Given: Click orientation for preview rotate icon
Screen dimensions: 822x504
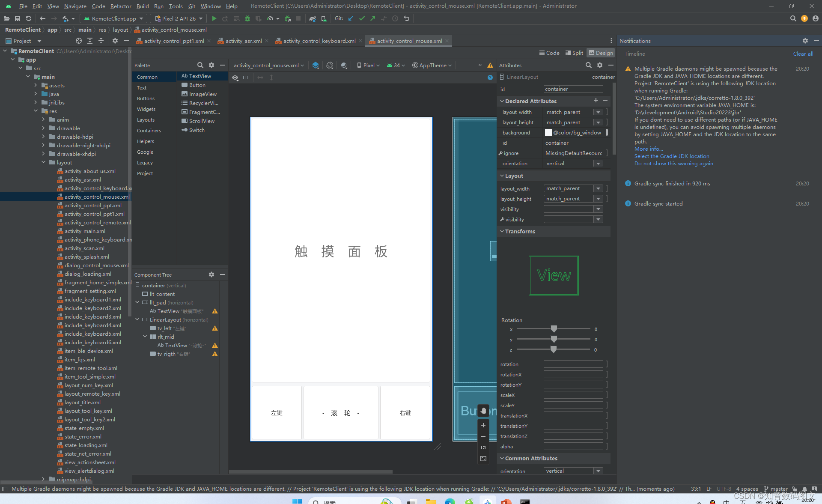Looking at the screenshot, I should [x=330, y=66].
